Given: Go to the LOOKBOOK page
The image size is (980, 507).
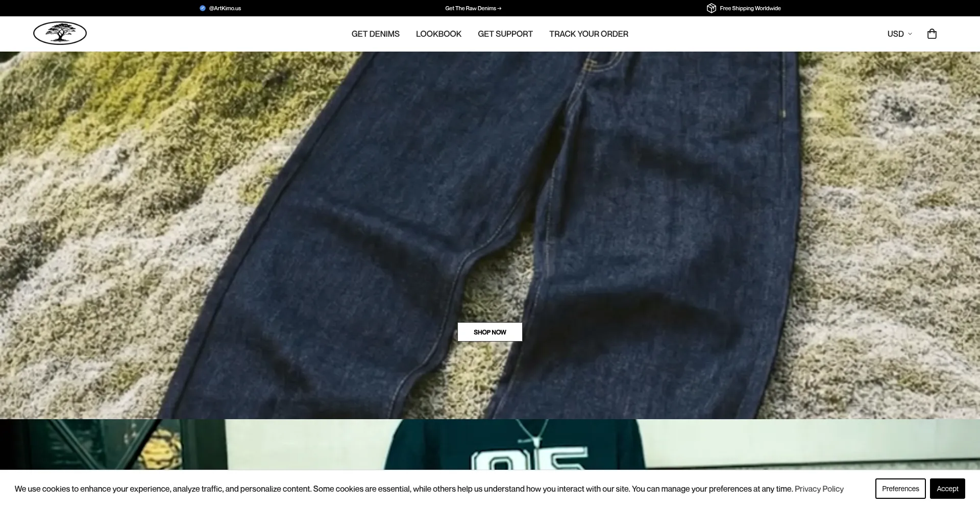Looking at the screenshot, I should click(x=438, y=34).
